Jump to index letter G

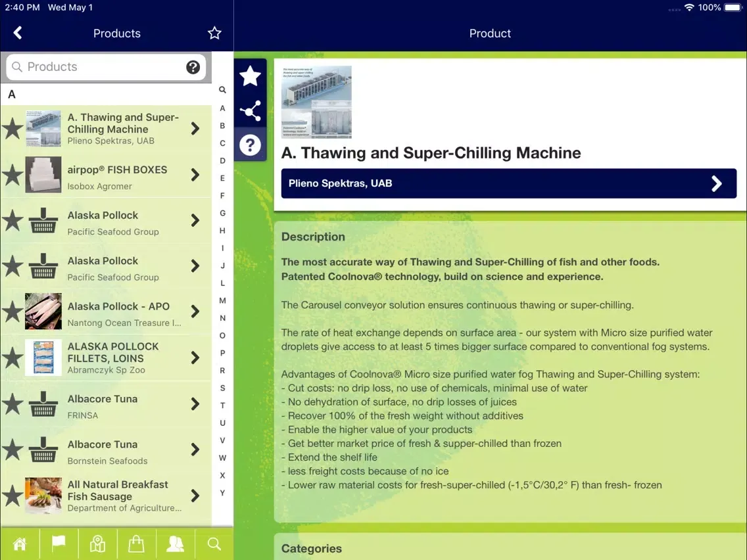click(222, 214)
